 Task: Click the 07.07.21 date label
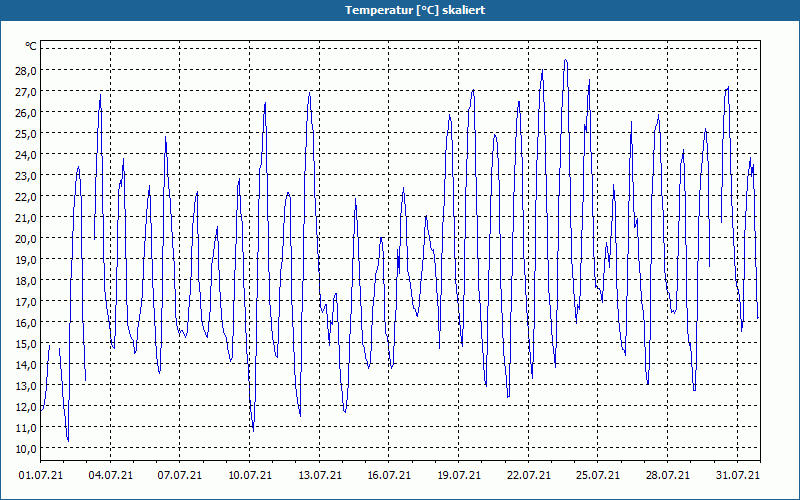tap(180, 475)
